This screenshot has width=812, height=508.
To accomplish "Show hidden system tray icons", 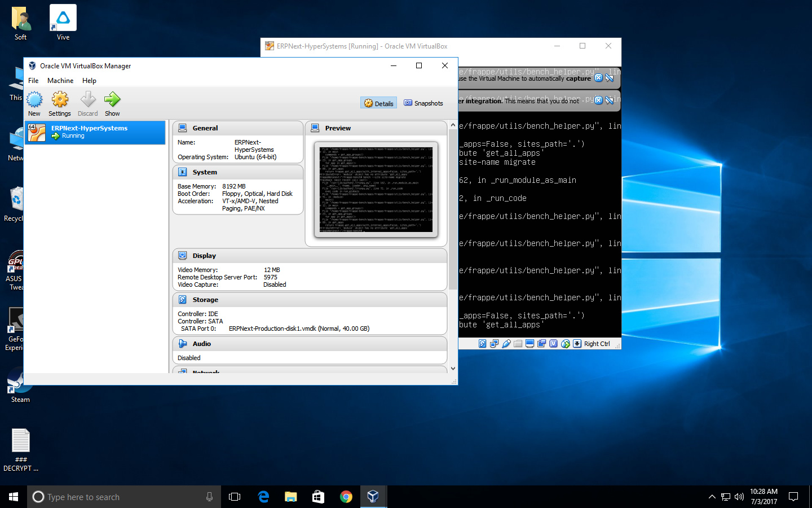I will tap(712, 497).
